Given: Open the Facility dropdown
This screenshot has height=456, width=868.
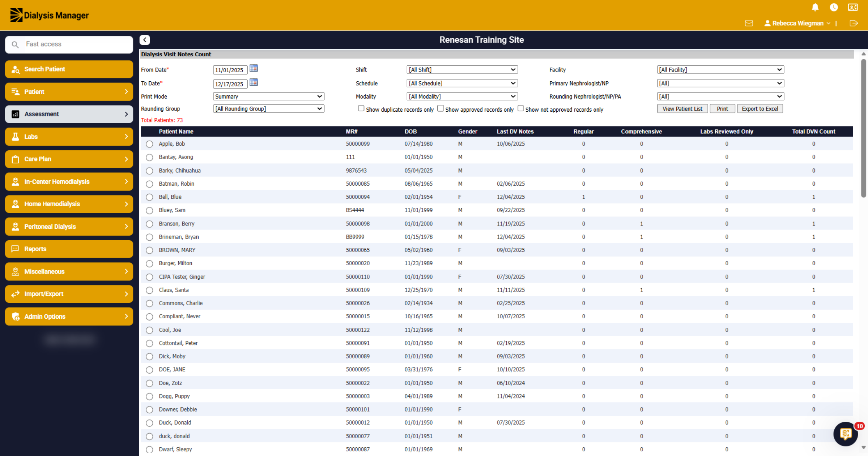Looking at the screenshot, I should pyautogui.click(x=720, y=70).
